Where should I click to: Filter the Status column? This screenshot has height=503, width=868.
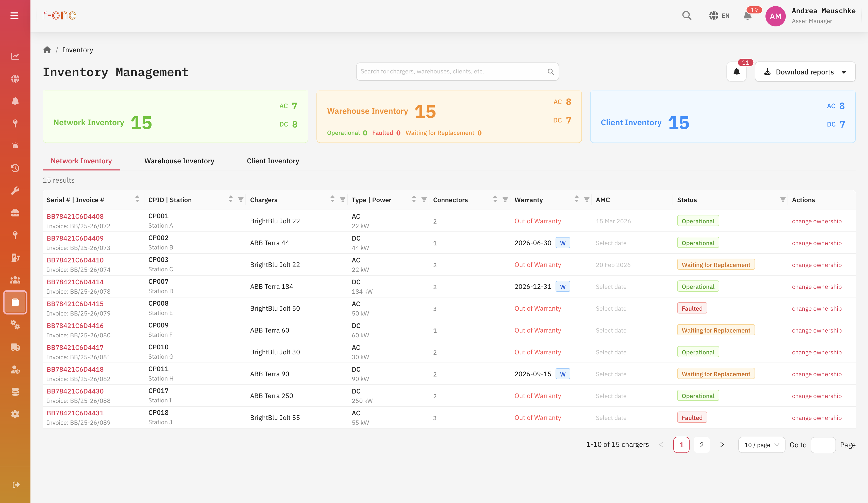783,200
